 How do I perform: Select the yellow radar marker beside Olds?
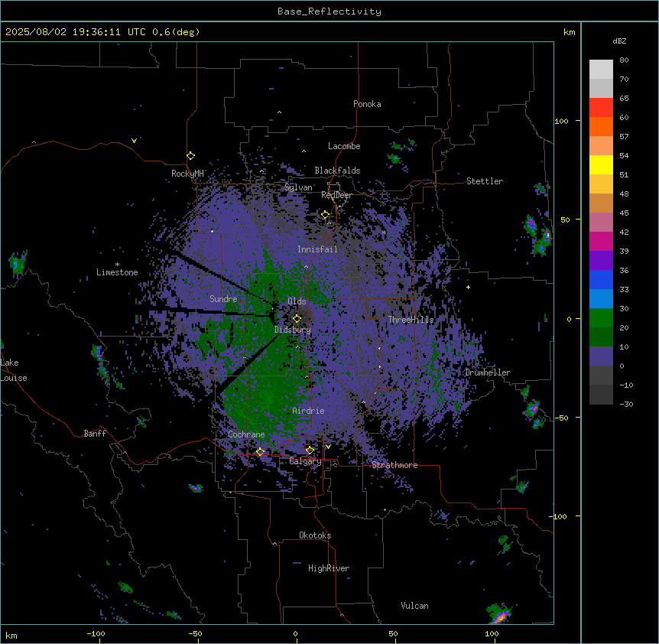pos(297,318)
